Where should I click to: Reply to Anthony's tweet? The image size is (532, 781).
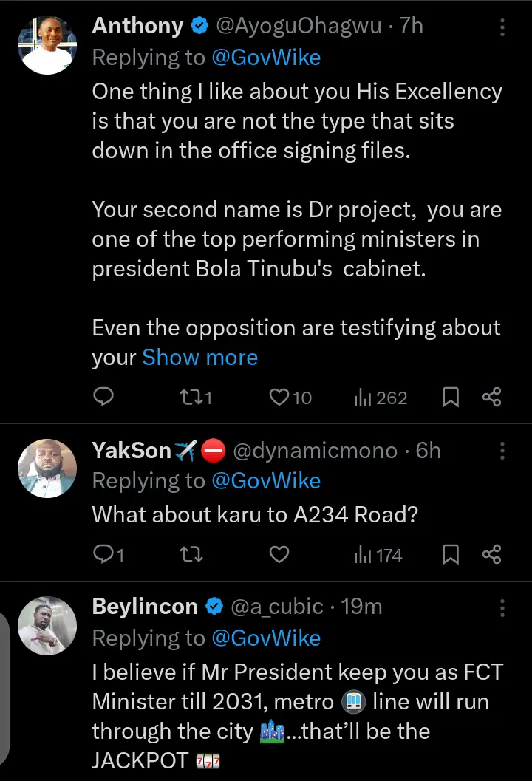coord(104,398)
